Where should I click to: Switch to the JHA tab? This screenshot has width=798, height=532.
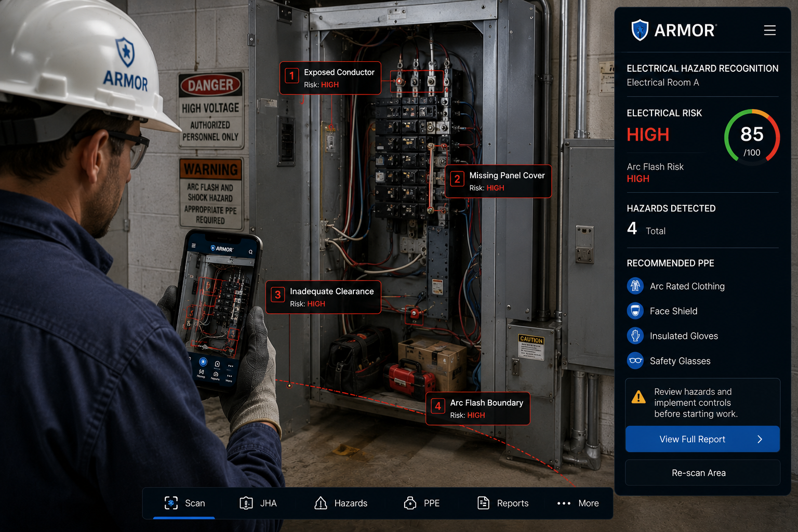[x=258, y=503]
